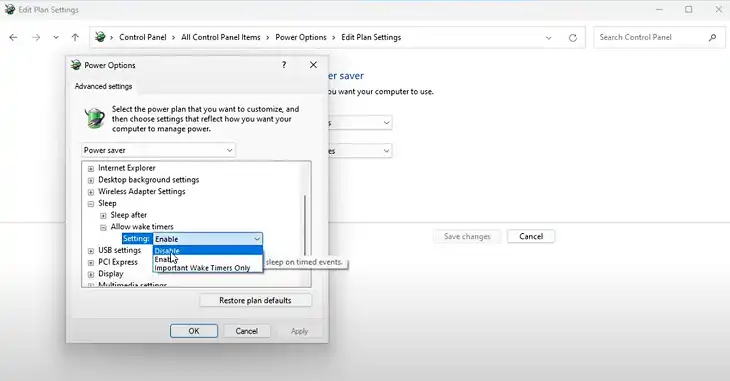Choose Important Wake Timers Only option
The height and width of the screenshot is (381, 730).
208,268
